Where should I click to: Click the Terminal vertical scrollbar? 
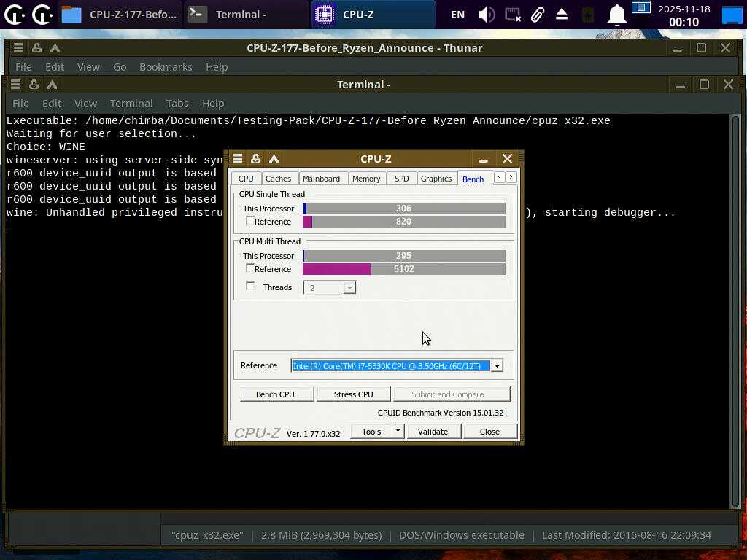point(735,311)
